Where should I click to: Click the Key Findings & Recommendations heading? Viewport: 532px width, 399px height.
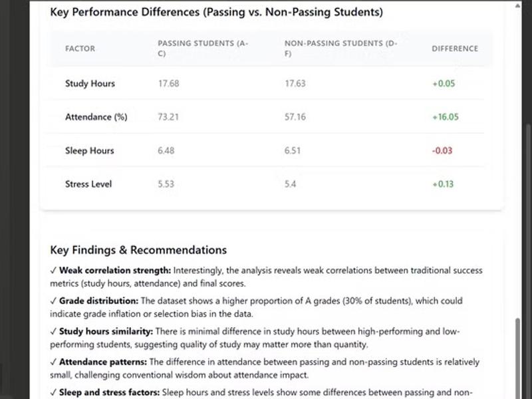[x=138, y=250]
